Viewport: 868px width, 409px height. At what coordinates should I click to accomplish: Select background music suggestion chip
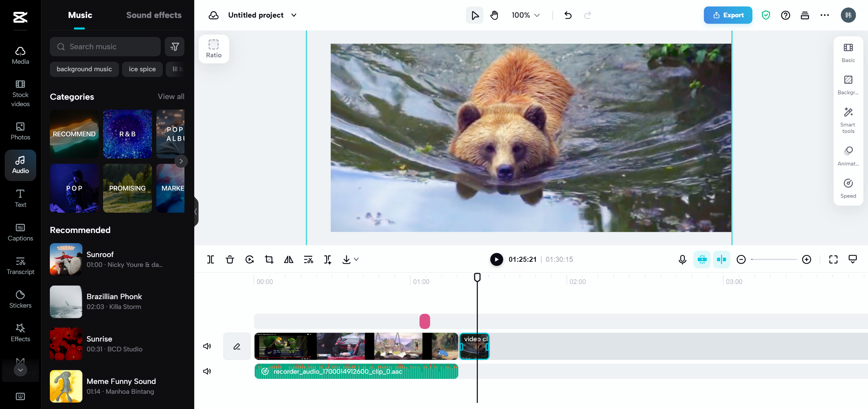pyautogui.click(x=84, y=69)
